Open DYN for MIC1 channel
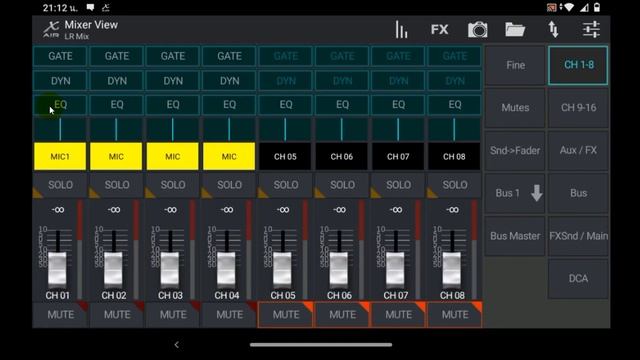 (x=60, y=81)
